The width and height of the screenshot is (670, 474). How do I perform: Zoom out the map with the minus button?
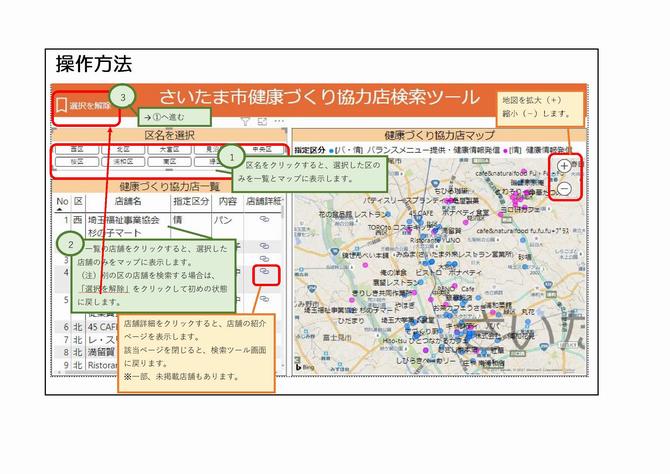(565, 188)
